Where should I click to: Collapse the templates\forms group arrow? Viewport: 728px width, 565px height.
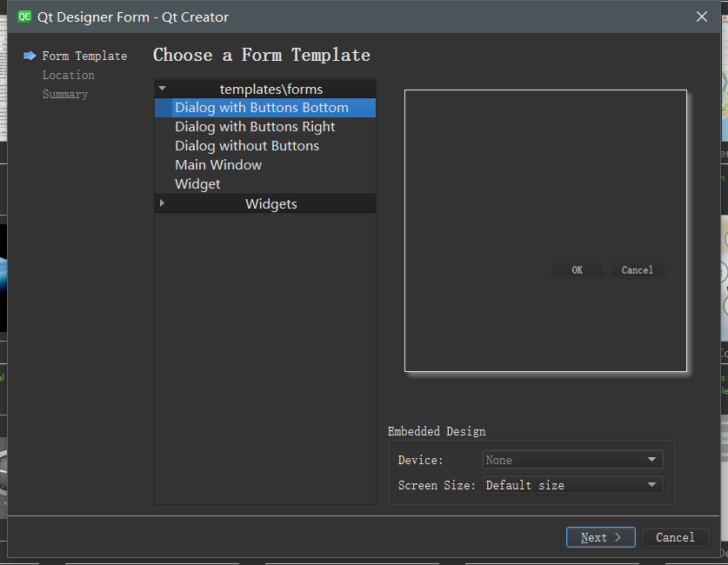[162, 88]
